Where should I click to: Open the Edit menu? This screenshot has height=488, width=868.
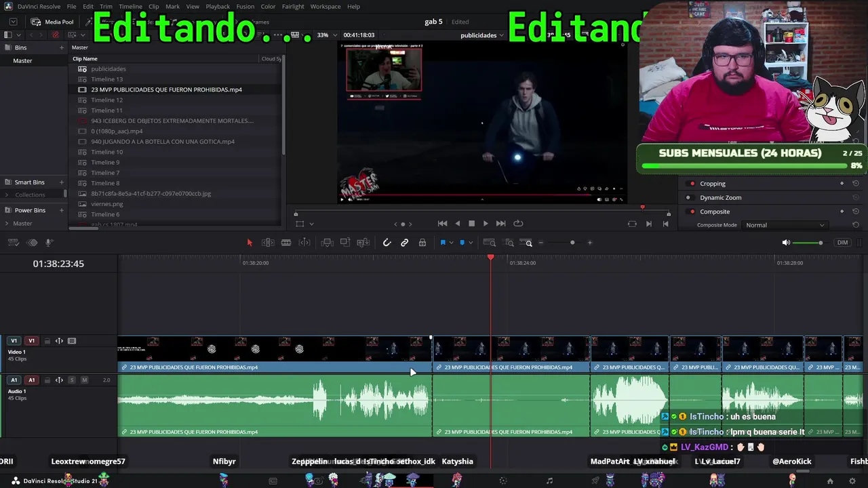pyautogui.click(x=88, y=6)
